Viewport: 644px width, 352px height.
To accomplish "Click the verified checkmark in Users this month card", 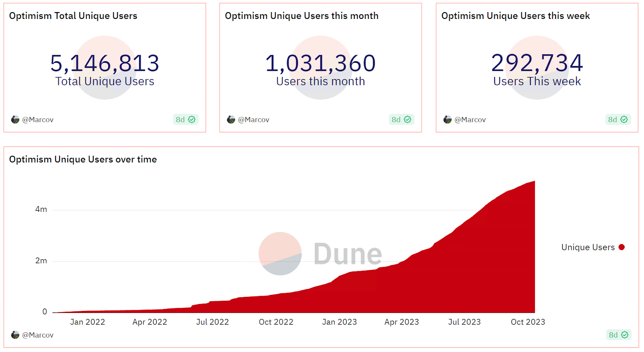I will [x=408, y=120].
